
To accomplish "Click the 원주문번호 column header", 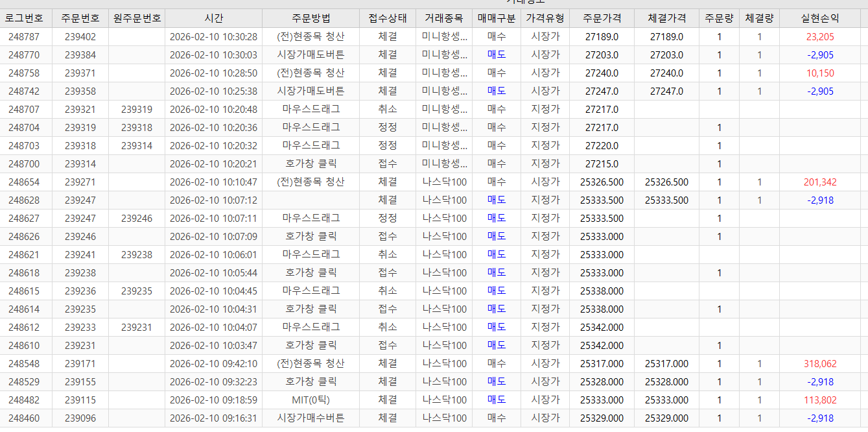I will [x=137, y=18].
